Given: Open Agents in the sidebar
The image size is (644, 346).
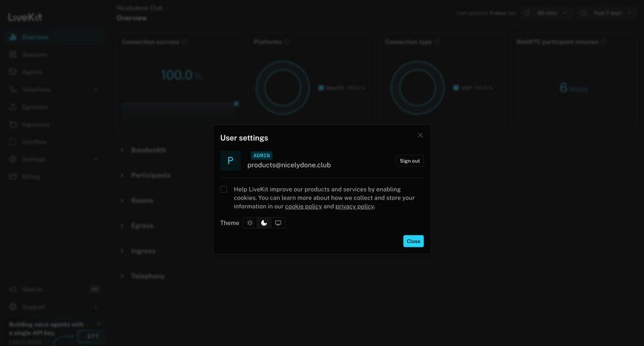Looking at the screenshot, I should tap(54, 71).
